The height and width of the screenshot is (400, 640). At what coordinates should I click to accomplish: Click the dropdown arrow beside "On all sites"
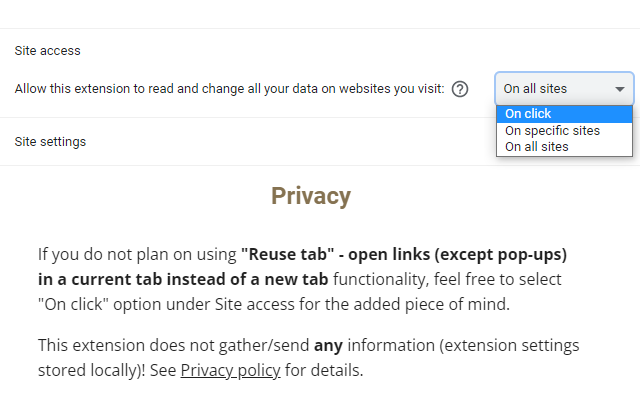620,89
